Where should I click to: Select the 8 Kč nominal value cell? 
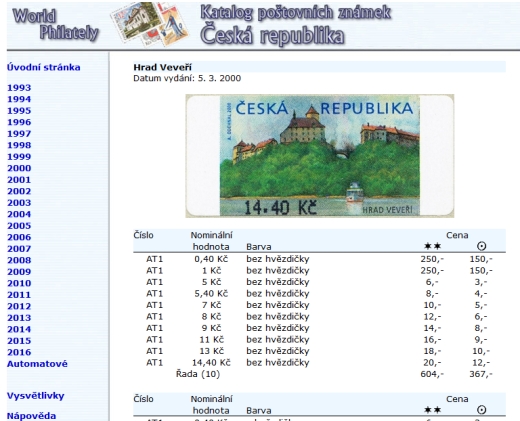pyautogui.click(x=211, y=316)
